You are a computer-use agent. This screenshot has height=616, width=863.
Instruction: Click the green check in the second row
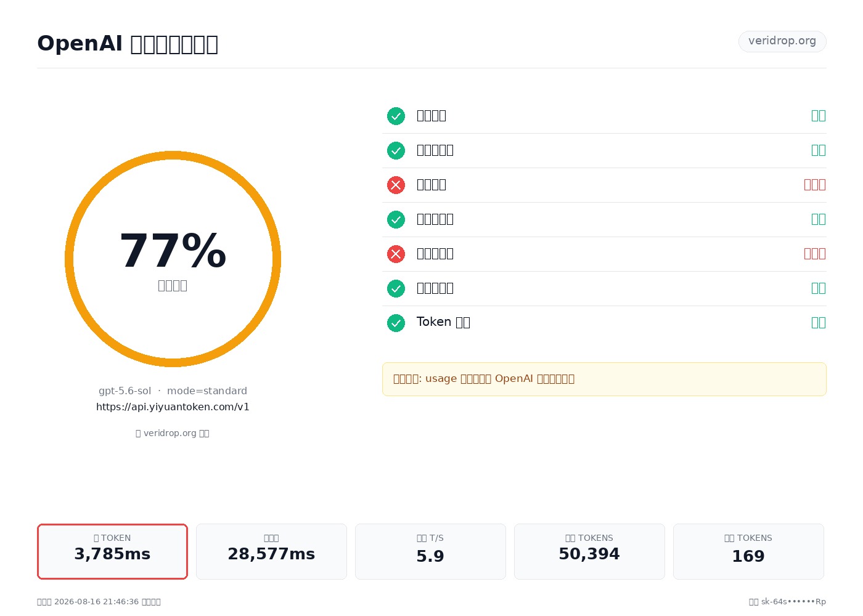tap(396, 150)
